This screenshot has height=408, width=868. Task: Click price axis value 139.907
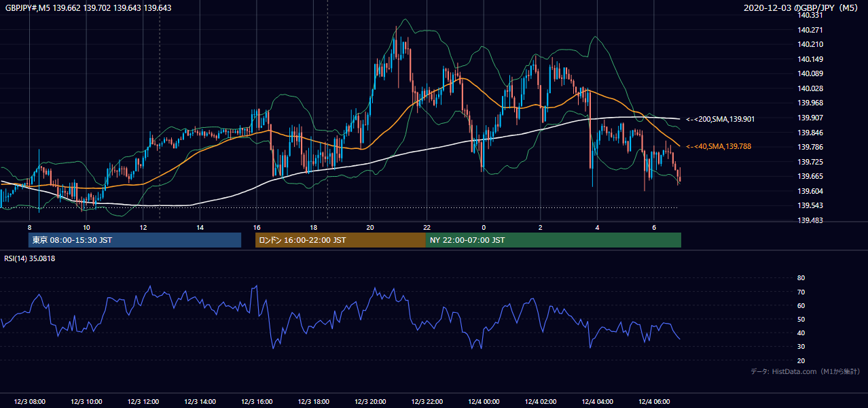click(x=810, y=118)
